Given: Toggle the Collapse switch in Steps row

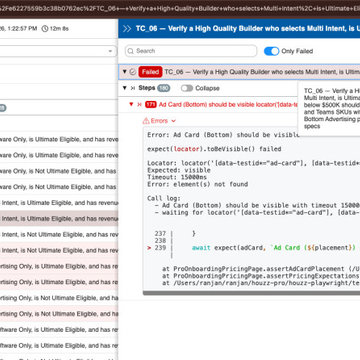Looking at the screenshot, I should click(x=187, y=88).
